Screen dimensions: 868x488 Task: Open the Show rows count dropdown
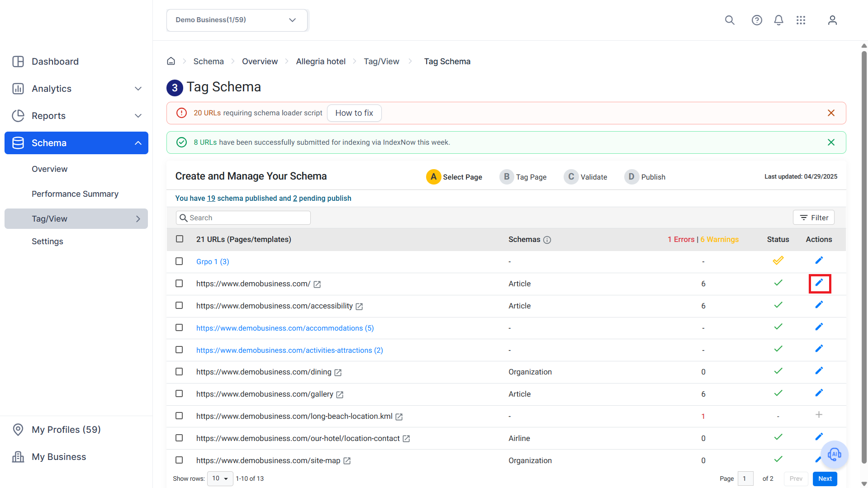(x=220, y=479)
